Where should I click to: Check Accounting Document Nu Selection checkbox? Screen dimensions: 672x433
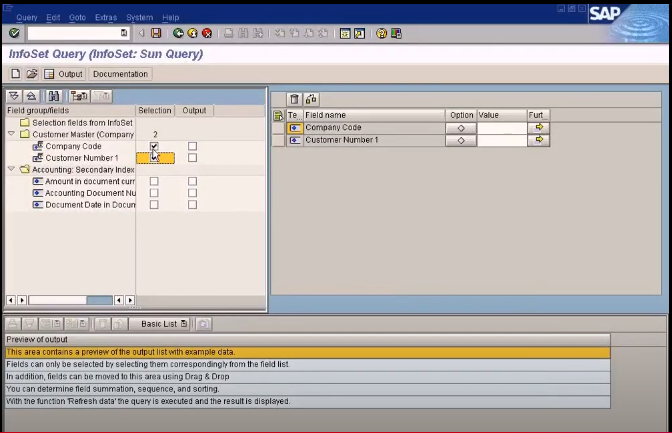(x=154, y=193)
